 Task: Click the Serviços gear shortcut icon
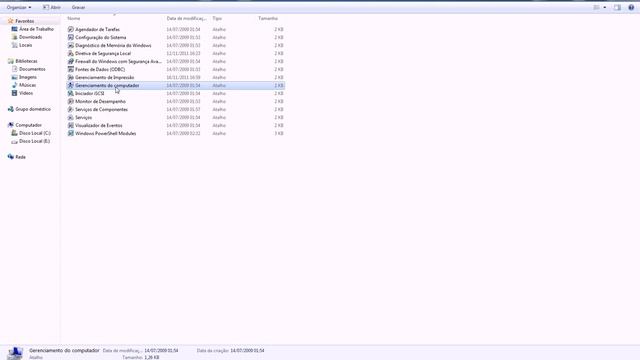point(71,117)
